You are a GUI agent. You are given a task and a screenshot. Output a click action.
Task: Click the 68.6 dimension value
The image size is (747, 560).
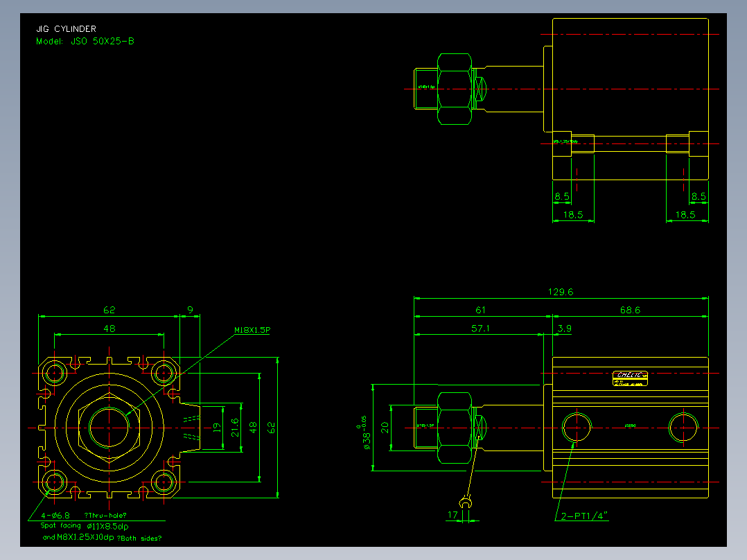pos(630,310)
